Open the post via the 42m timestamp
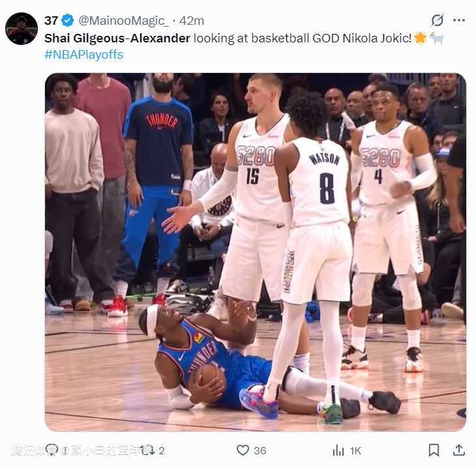 click(192, 21)
